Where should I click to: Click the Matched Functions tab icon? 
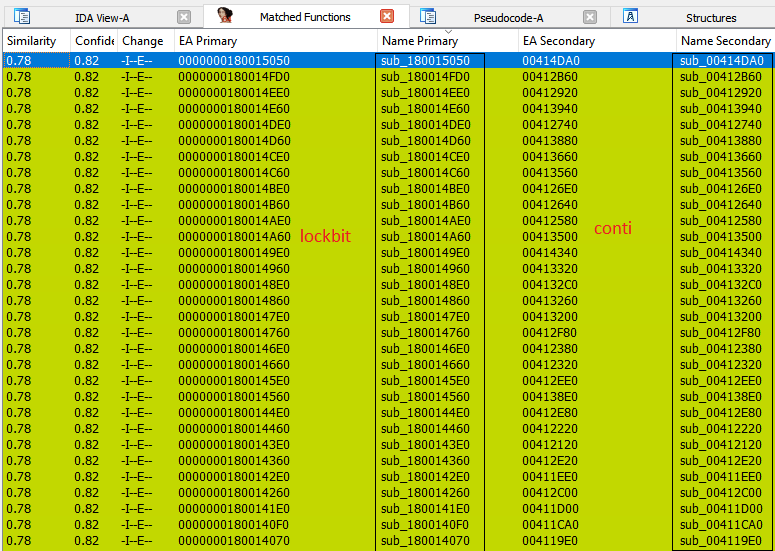225,16
